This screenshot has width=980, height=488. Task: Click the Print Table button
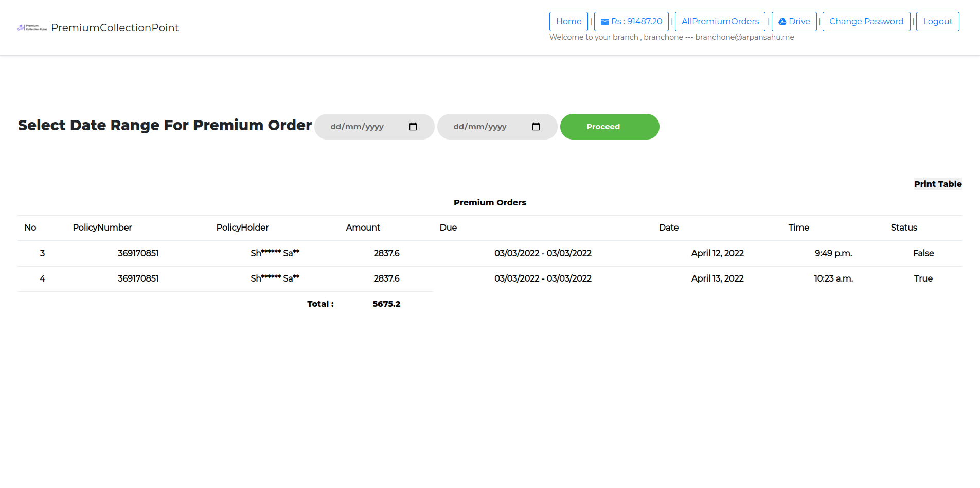(937, 184)
